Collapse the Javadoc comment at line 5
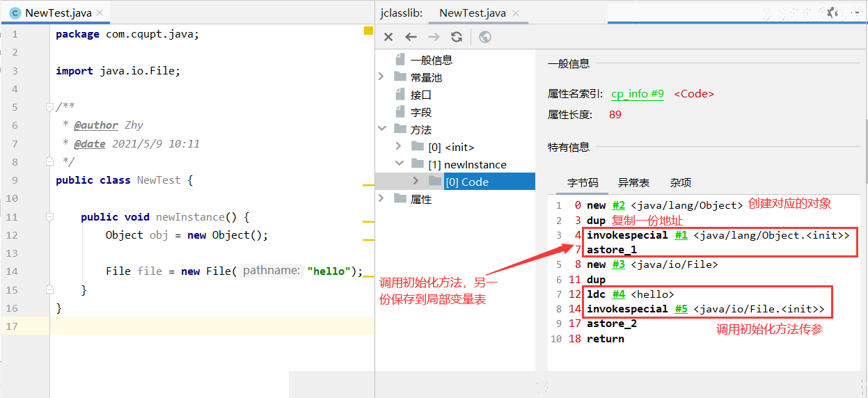Viewport: 868px width, 398px height. pyautogui.click(x=49, y=107)
